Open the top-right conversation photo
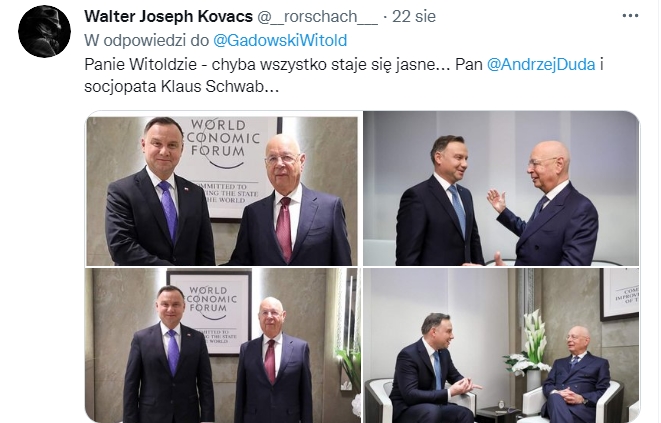The width and height of the screenshot is (661, 423). [501, 189]
